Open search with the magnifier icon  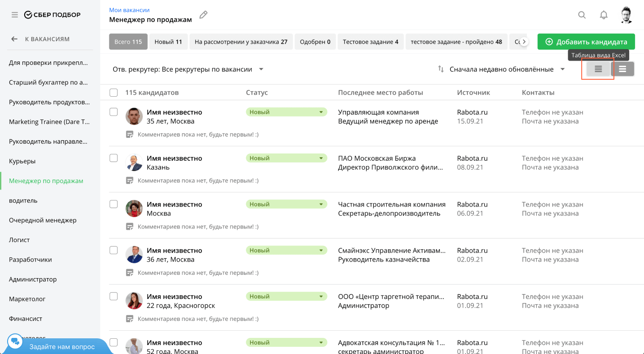coord(582,15)
